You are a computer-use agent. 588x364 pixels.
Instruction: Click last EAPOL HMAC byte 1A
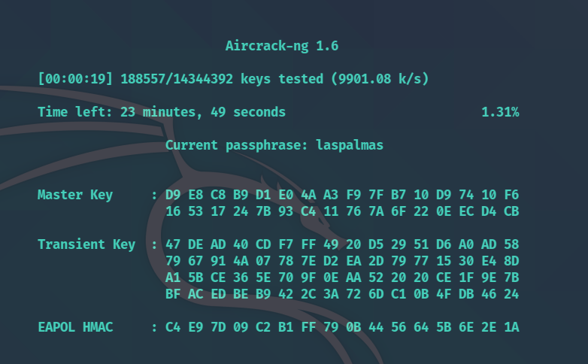511,327
